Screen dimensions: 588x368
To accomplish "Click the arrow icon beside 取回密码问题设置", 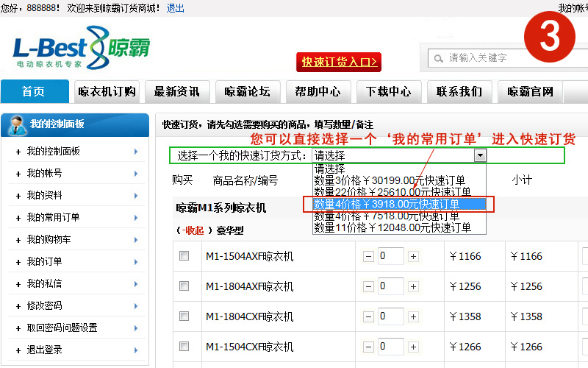I will click(136, 328).
